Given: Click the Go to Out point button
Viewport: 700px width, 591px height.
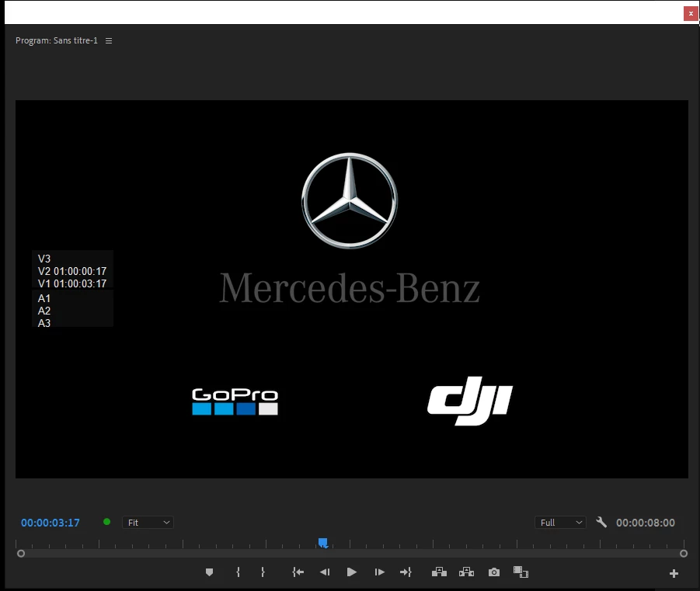Looking at the screenshot, I should 406,572.
